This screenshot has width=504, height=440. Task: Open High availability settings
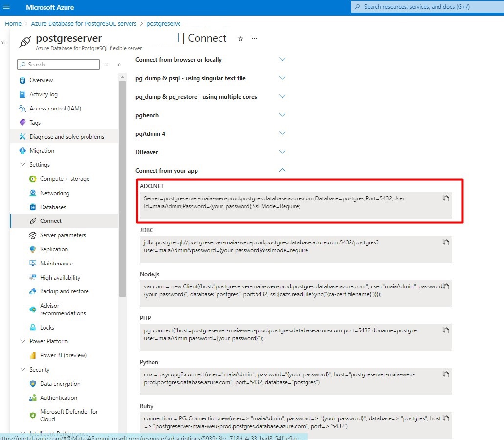click(60, 278)
